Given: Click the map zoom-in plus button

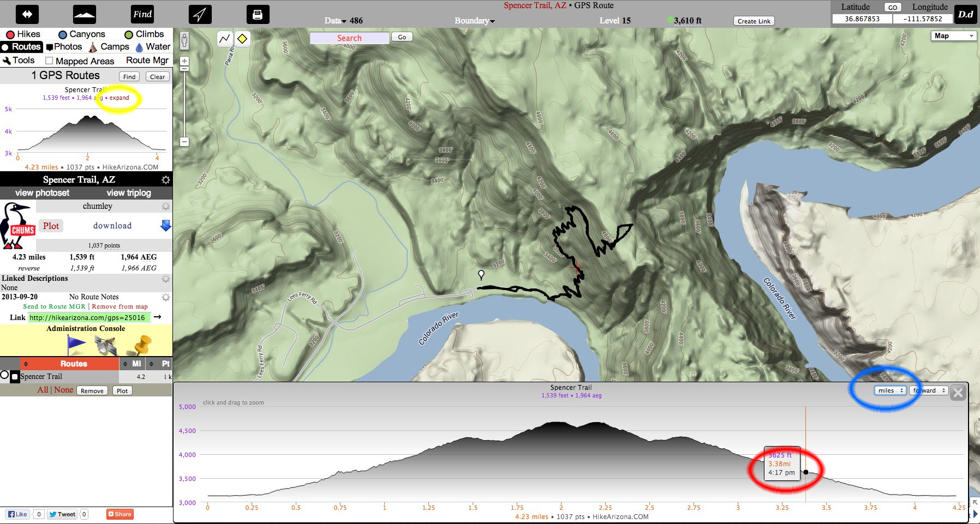Looking at the screenshot, I should (x=184, y=61).
